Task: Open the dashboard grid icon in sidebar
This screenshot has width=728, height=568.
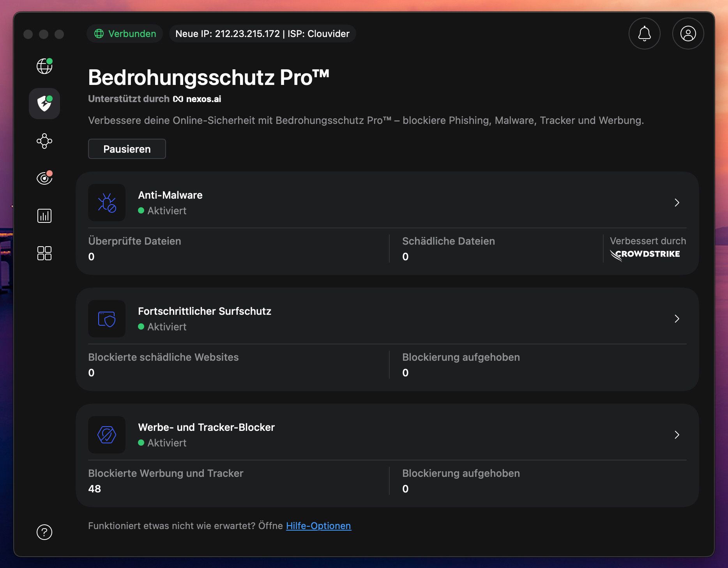Action: (x=44, y=253)
